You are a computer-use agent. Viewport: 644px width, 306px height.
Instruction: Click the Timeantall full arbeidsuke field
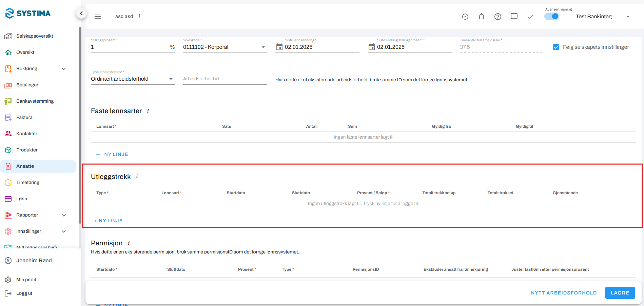(502, 47)
